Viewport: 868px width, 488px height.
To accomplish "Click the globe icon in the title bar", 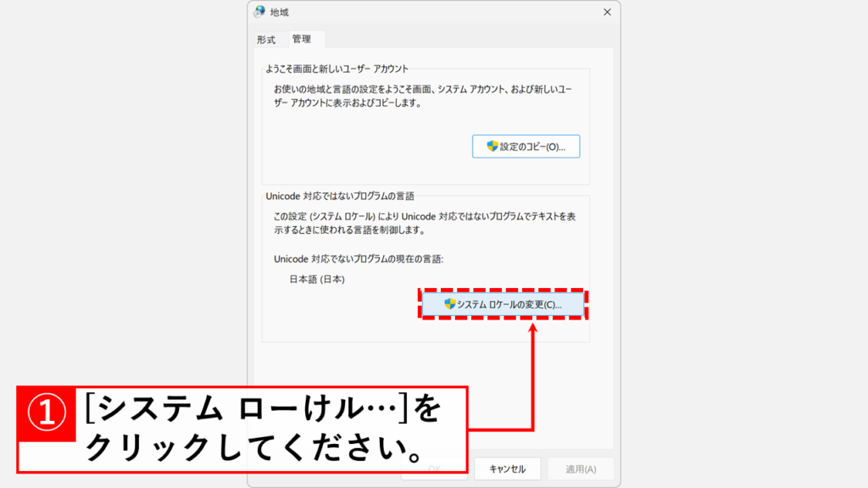I will [x=259, y=12].
